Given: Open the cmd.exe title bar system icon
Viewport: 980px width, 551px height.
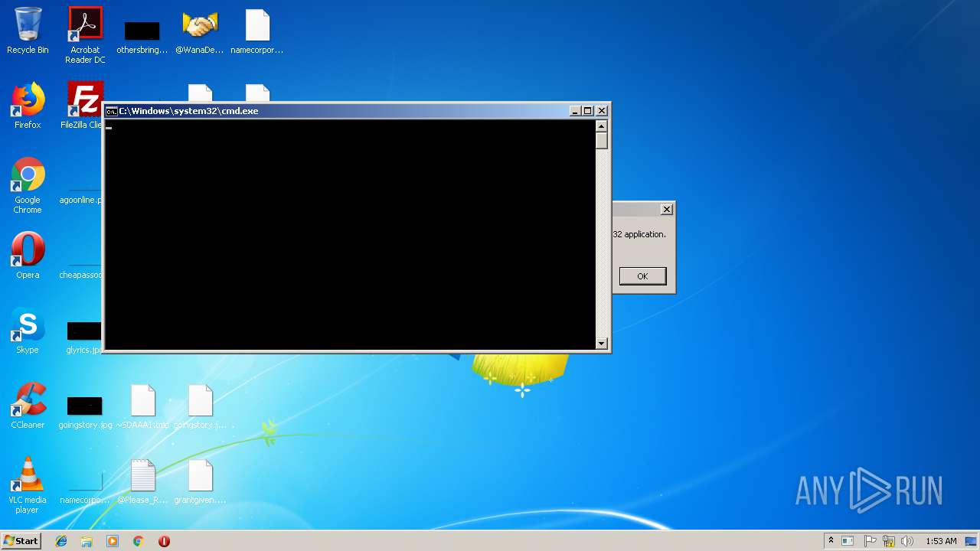Looking at the screenshot, I should point(111,111).
